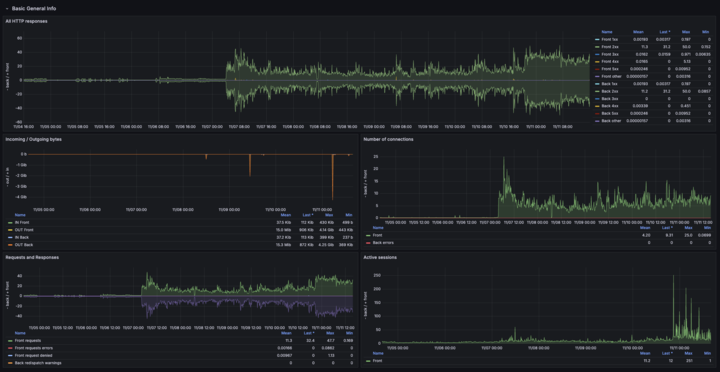Viewport: 720px width, 372px height.
Task: Open the OUT Front yellow color swatch
Action: (x=10, y=230)
